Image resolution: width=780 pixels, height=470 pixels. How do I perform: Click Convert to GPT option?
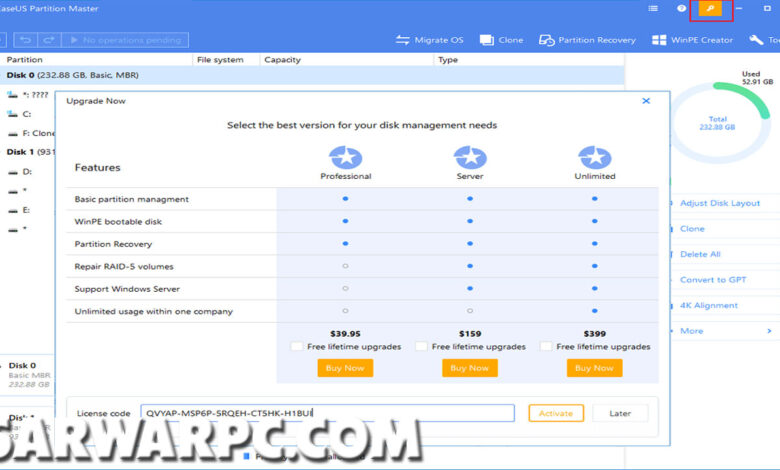tap(713, 280)
